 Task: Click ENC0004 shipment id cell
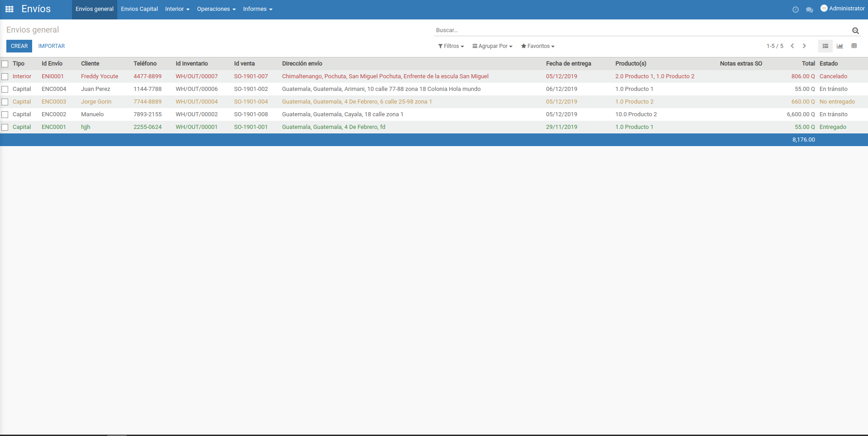54,89
